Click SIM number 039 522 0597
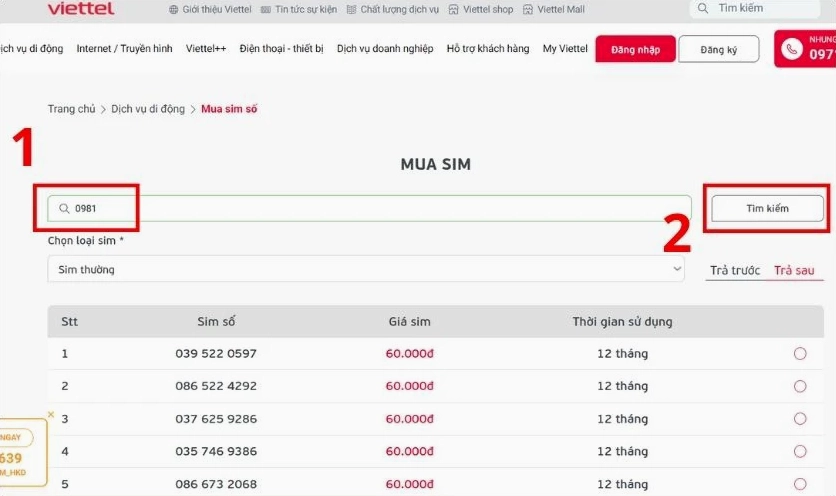 (216, 354)
